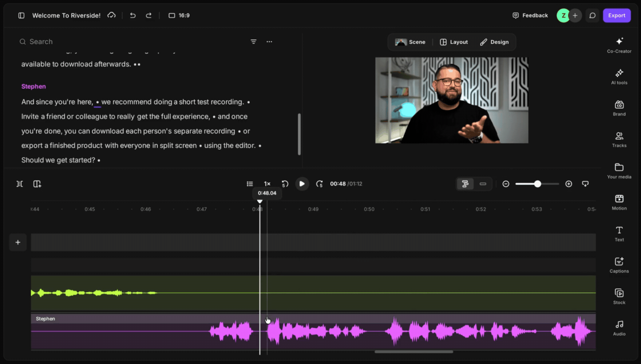Skip back 5 seconds
Viewport: 641px width, 364px height.
pos(285,184)
